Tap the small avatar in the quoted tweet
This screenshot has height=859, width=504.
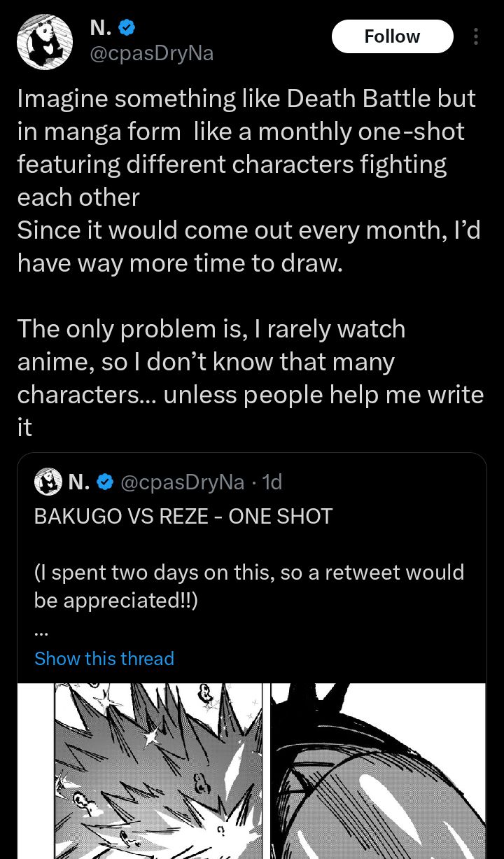click(48, 482)
